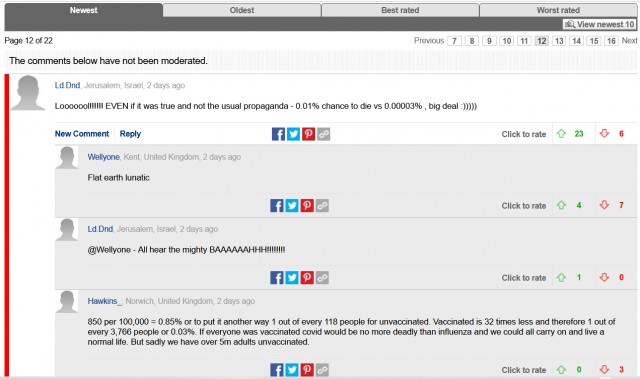Upvote Wellyone's 'Flat earth lunatic' reply

coord(561,205)
